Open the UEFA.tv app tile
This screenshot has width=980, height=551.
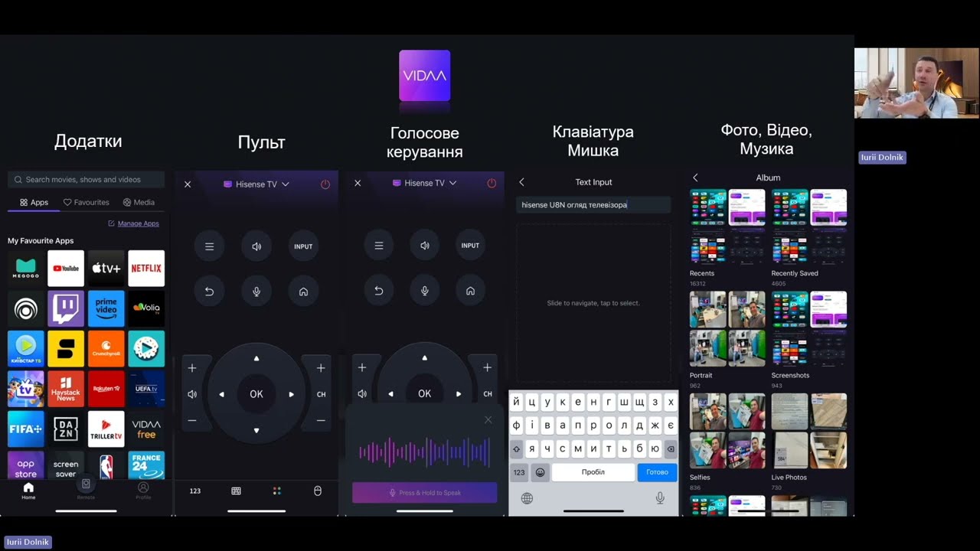click(146, 389)
